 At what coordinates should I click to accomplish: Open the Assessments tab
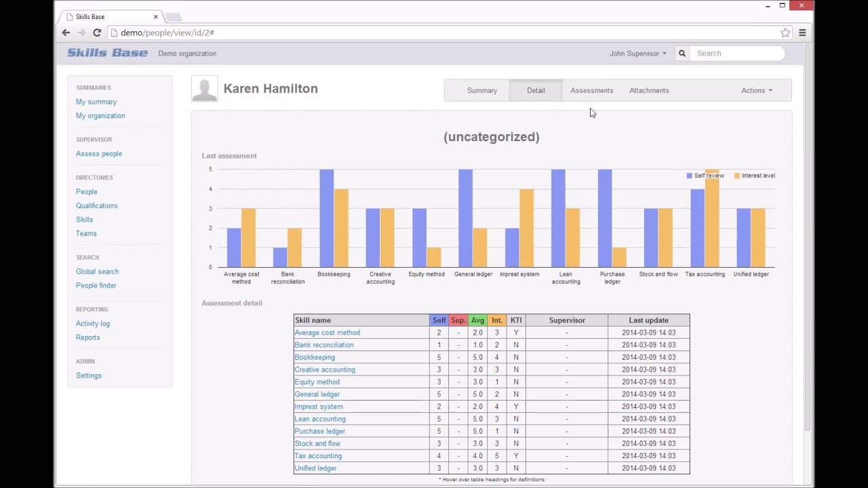592,90
